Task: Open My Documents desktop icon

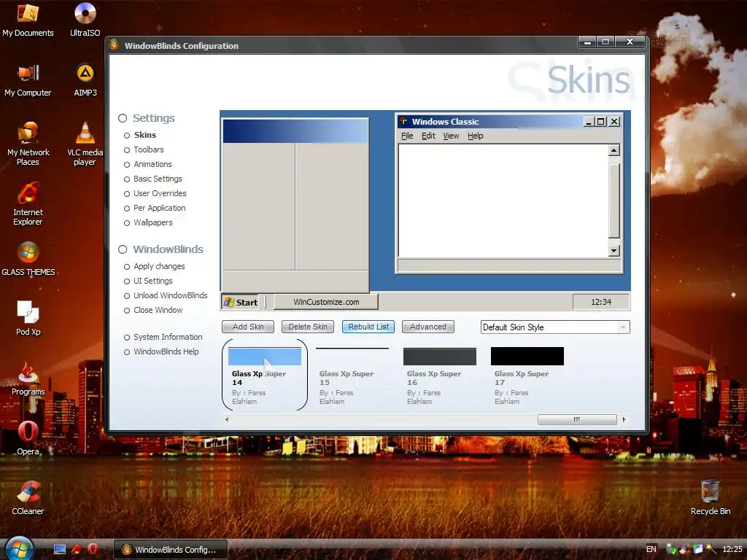Action: 28,20
